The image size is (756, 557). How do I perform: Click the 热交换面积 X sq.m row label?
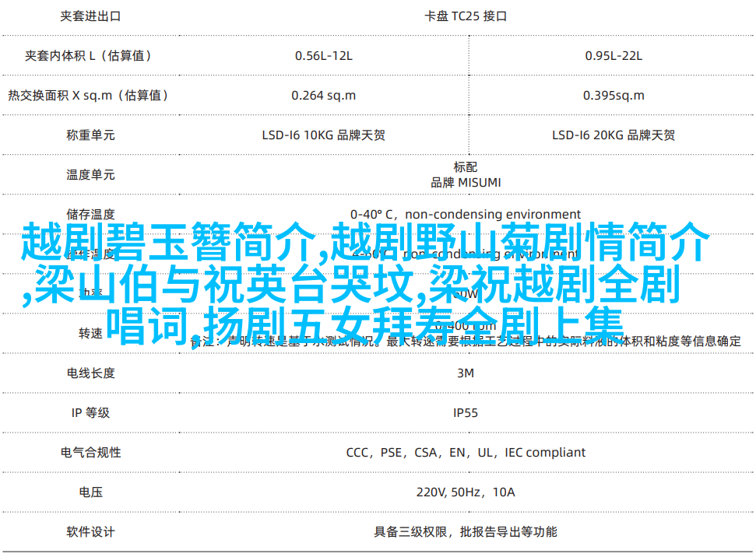(88, 95)
